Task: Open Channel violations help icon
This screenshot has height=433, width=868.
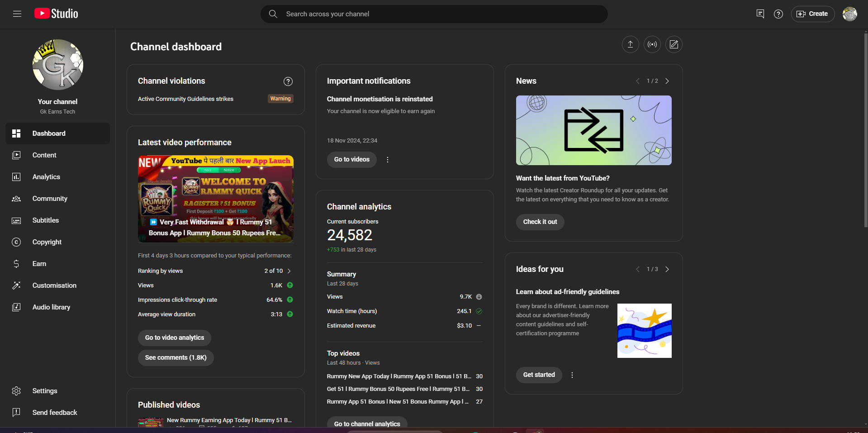Action: point(288,81)
